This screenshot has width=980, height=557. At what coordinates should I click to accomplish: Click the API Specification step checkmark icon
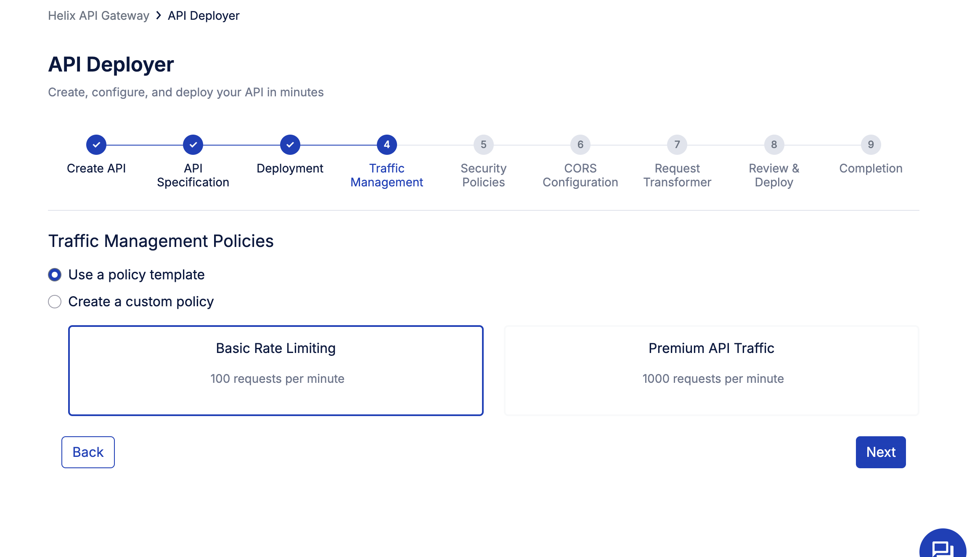point(193,145)
